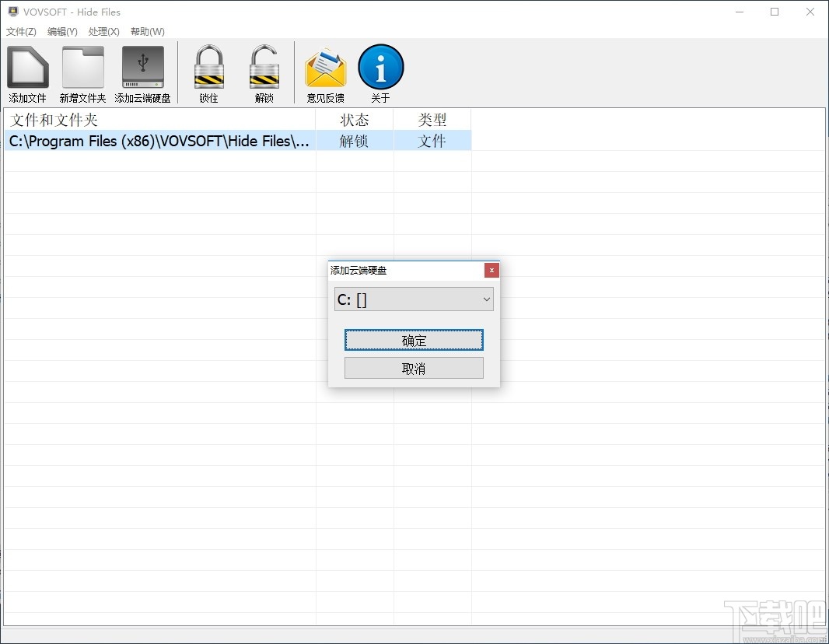Open the 文件(Z) menu
The image size is (829, 644).
click(x=21, y=32)
